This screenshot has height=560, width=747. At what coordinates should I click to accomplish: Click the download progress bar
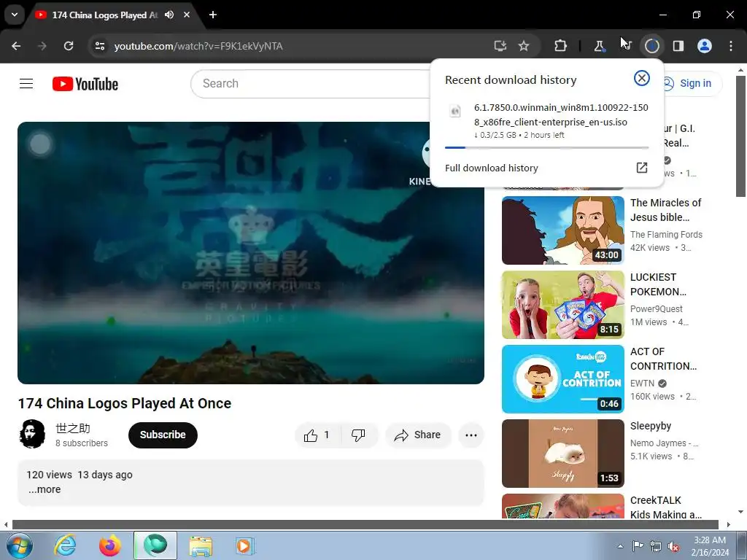[546, 147]
